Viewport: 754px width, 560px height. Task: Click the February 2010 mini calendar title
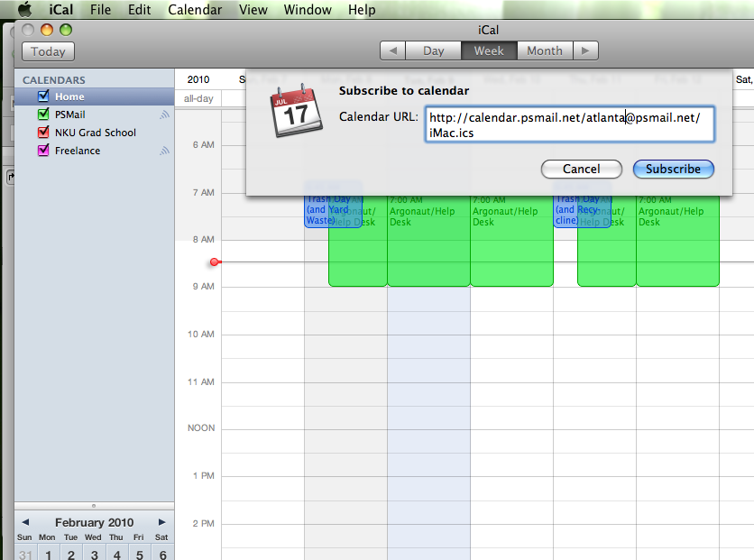point(94,522)
